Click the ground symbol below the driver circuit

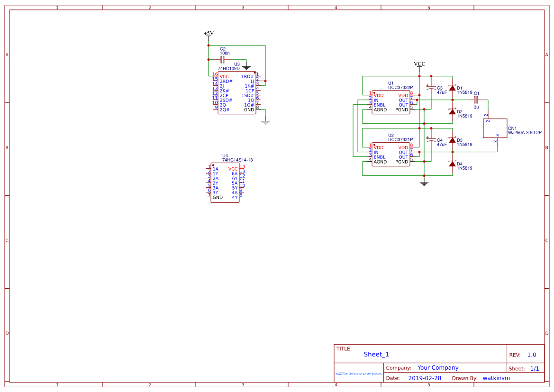pos(424,182)
